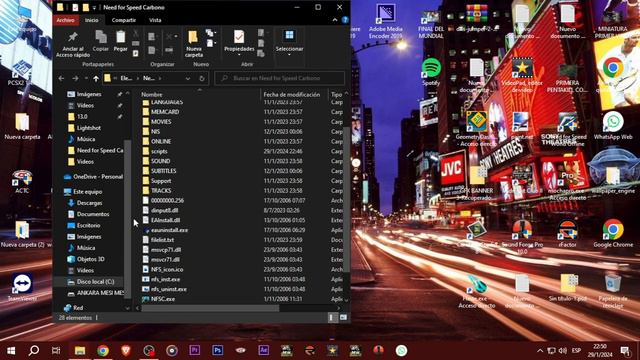Open taskbar search magnifier
The width and height of the screenshot is (640, 360).
34,350
